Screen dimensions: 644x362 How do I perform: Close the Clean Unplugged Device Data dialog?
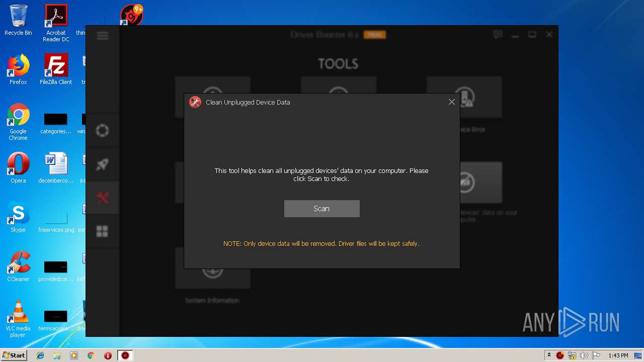(x=451, y=102)
